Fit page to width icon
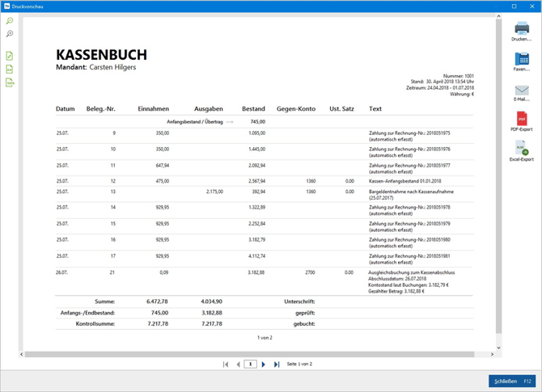Viewport: 542px width, 392px height. click(x=10, y=70)
